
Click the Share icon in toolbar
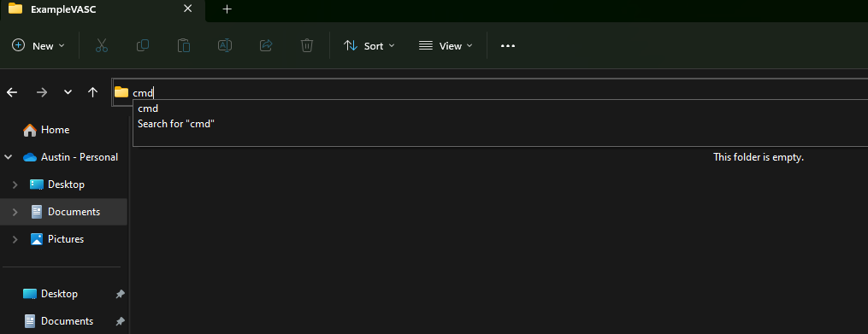(x=266, y=45)
